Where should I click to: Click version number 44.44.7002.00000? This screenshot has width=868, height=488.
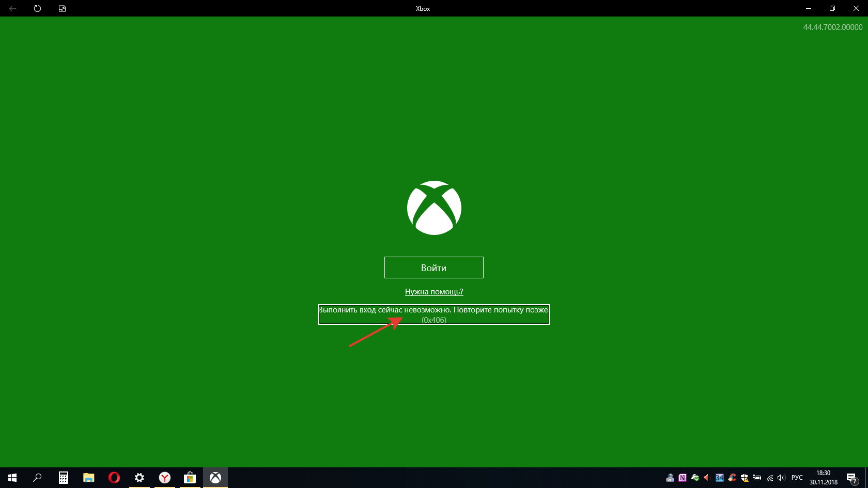833,27
